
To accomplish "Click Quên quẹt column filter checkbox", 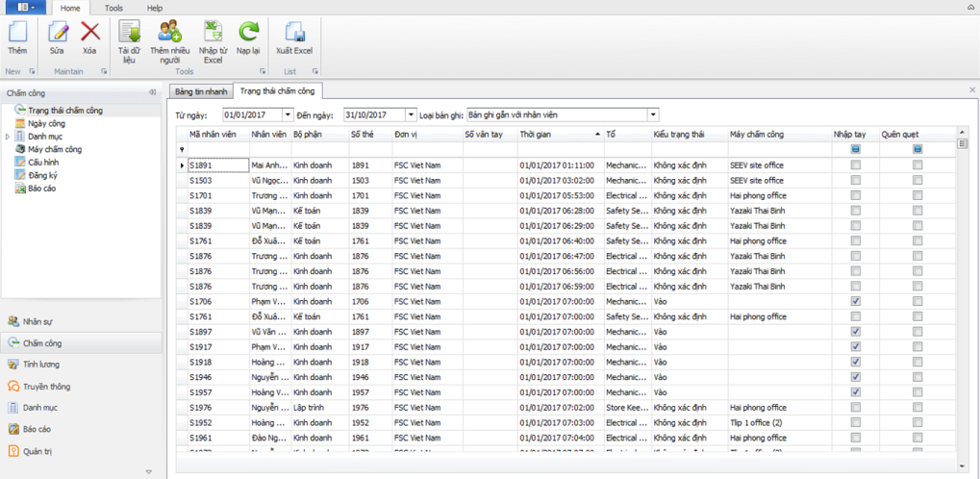I will pyautogui.click(x=917, y=149).
